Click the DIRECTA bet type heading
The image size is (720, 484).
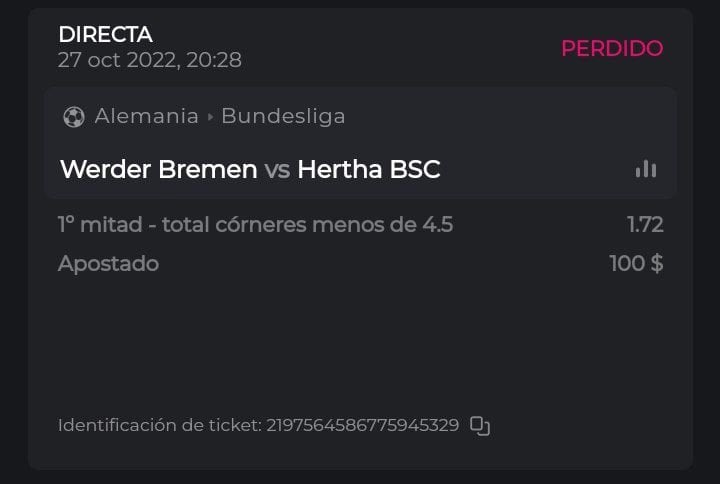pyautogui.click(x=105, y=35)
